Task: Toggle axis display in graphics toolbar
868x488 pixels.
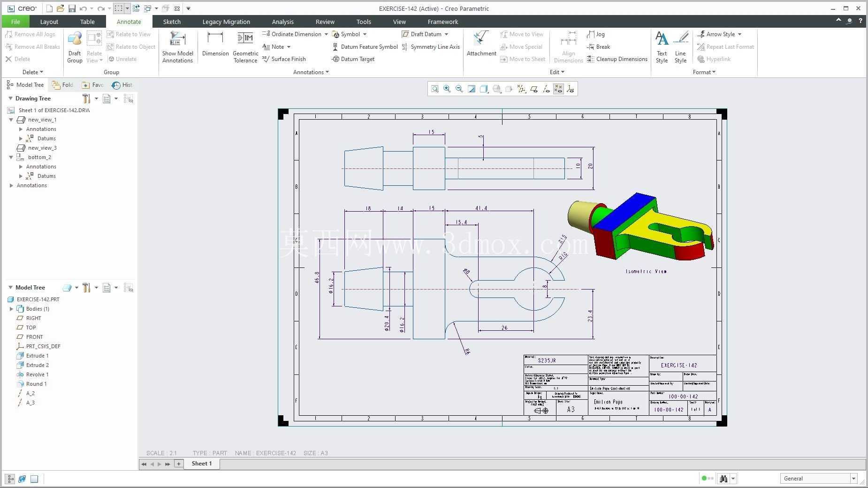Action: 546,89
